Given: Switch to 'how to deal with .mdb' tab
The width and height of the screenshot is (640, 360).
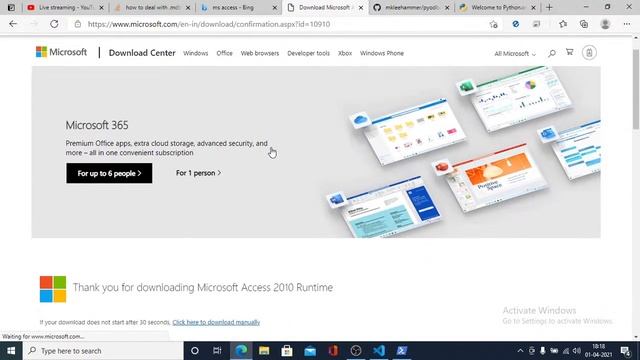Looking at the screenshot, I should tap(153, 7).
